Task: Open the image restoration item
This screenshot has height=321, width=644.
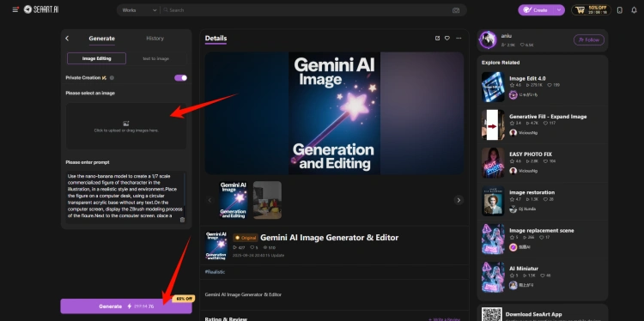Action: point(532,192)
